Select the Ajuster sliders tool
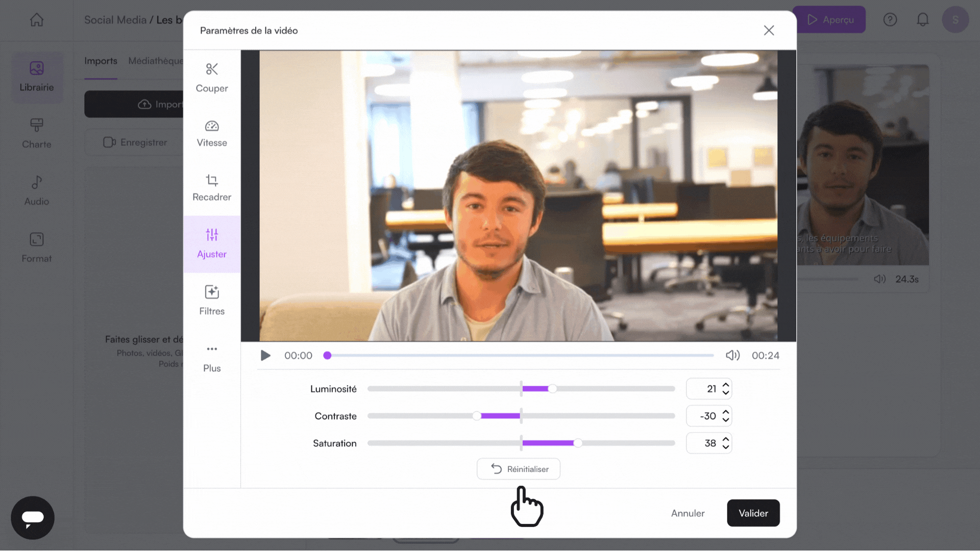 [212, 244]
